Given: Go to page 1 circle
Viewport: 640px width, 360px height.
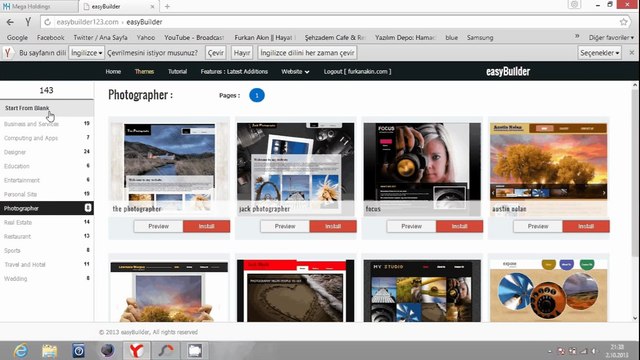Looking at the screenshot, I should (x=257, y=95).
